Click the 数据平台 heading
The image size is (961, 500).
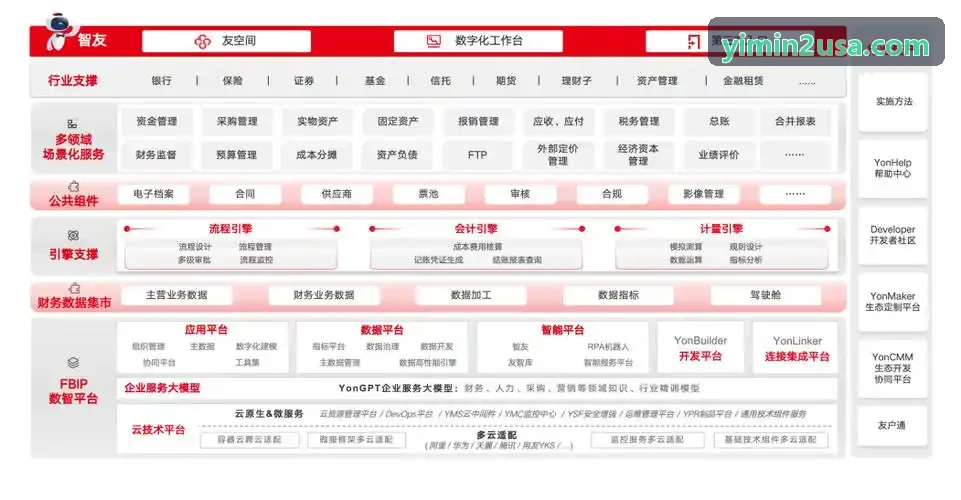click(x=382, y=330)
